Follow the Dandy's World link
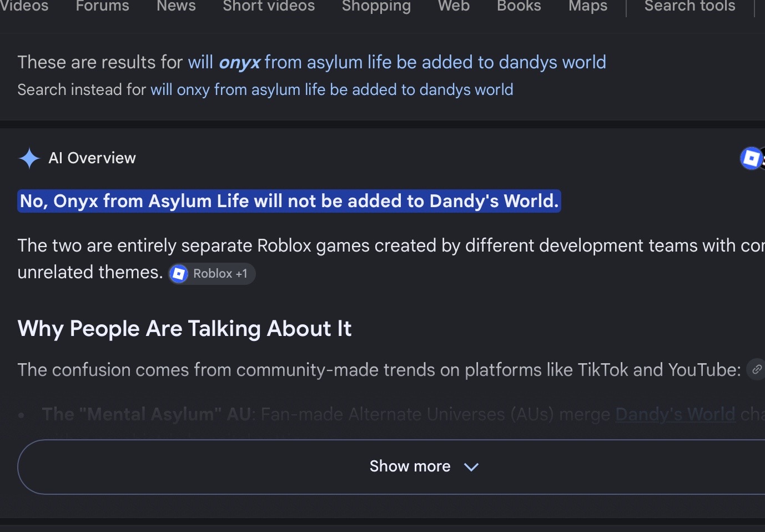The width and height of the screenshot is (765, 532). (x=675, y=414)
